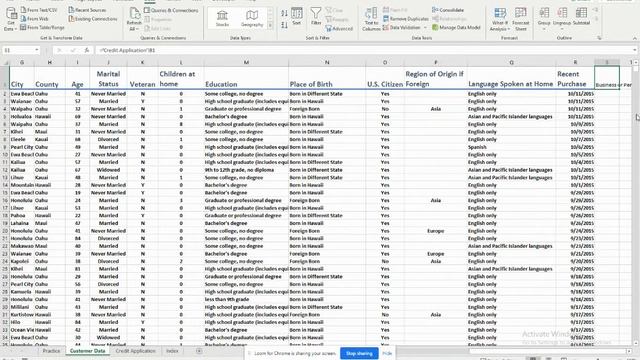Select column M header
Image resolution: width=640 pixels, height=360 pixels.
coord(246,62)
